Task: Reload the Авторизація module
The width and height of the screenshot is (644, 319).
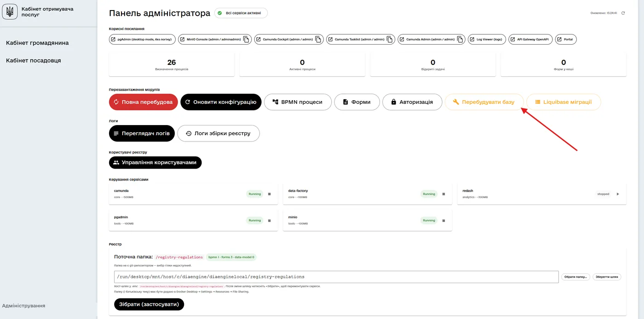Action: coord(412,102)
